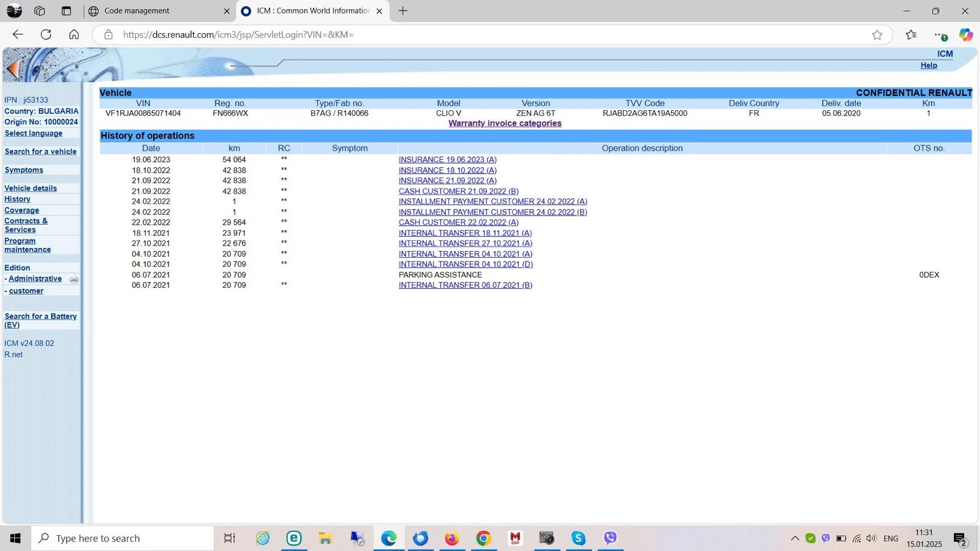Open the new tab plus button
Viewport: 980px width, 551px height.
403,11
